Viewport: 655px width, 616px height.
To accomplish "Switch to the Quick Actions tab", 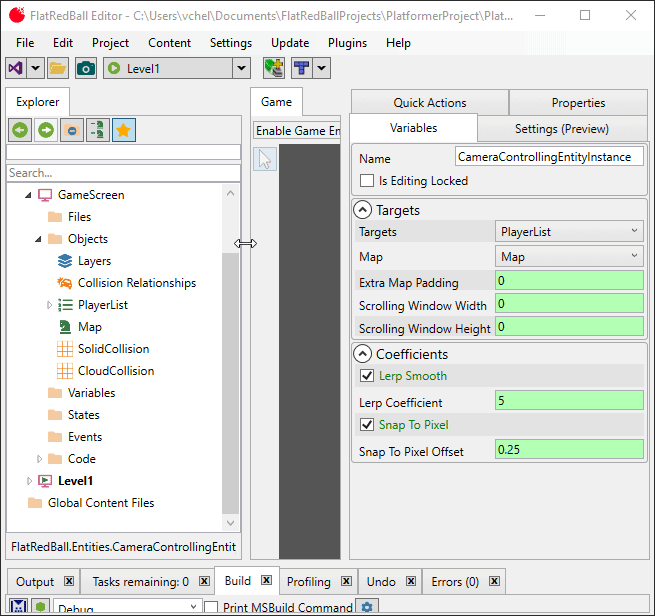I will click(429, 103).
